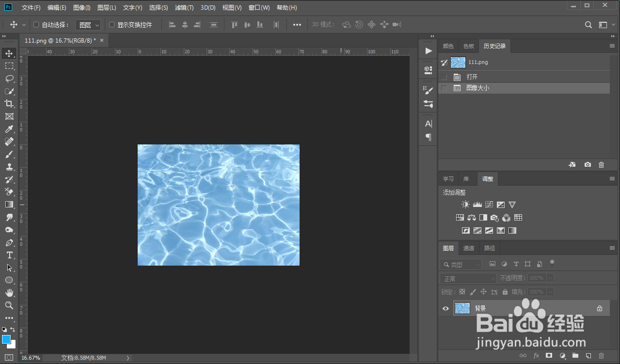Enable the 显示变换控件 checkbox
The height and width of the screenshot is (364, 620).
coord(112,25)
